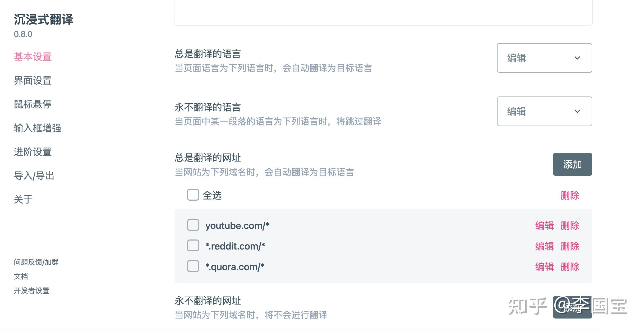Open 开发者设置 link
Screen dimensions: 644x332
[32, 291]
